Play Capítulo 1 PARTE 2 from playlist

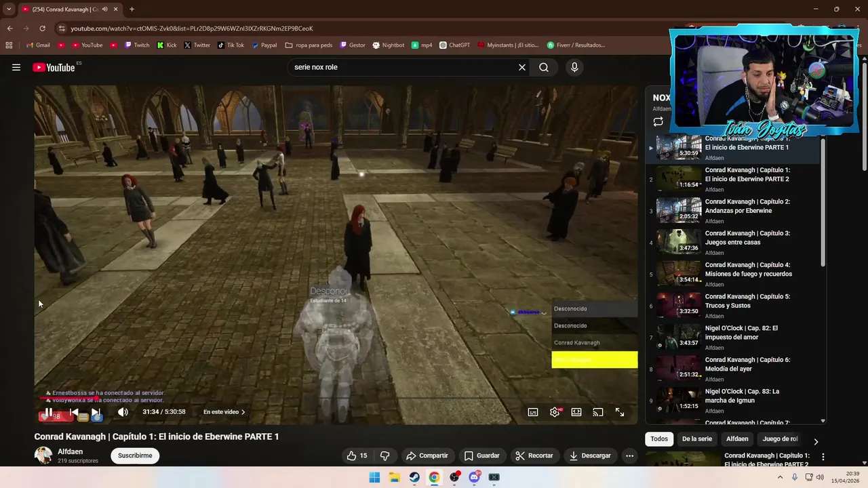point(732,180)
